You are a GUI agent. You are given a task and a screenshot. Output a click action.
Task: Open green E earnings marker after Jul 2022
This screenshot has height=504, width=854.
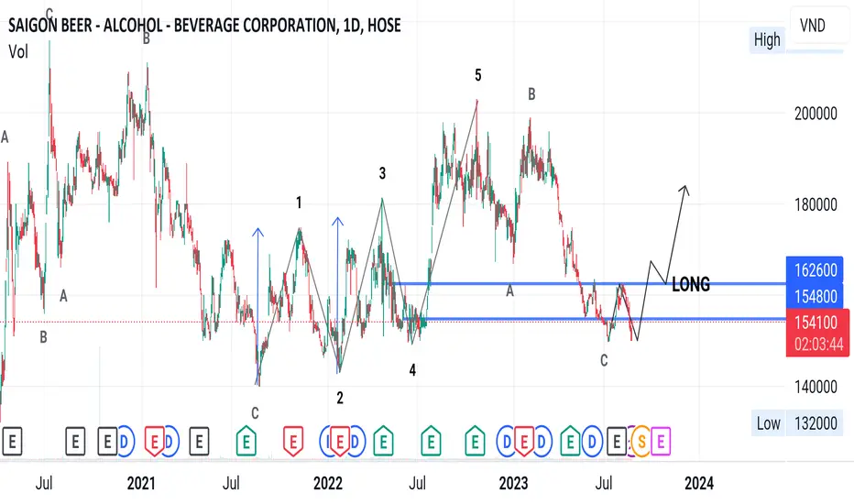click(x=431, y=441)
